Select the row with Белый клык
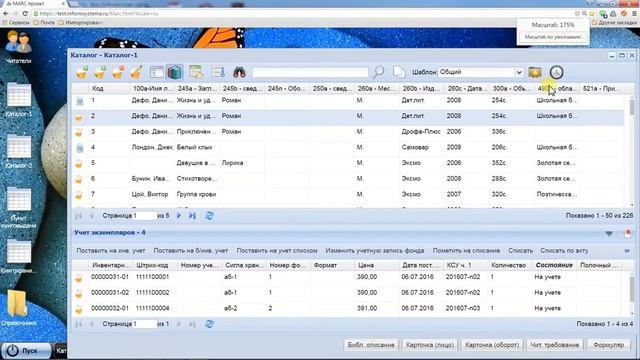 point(348,147)
